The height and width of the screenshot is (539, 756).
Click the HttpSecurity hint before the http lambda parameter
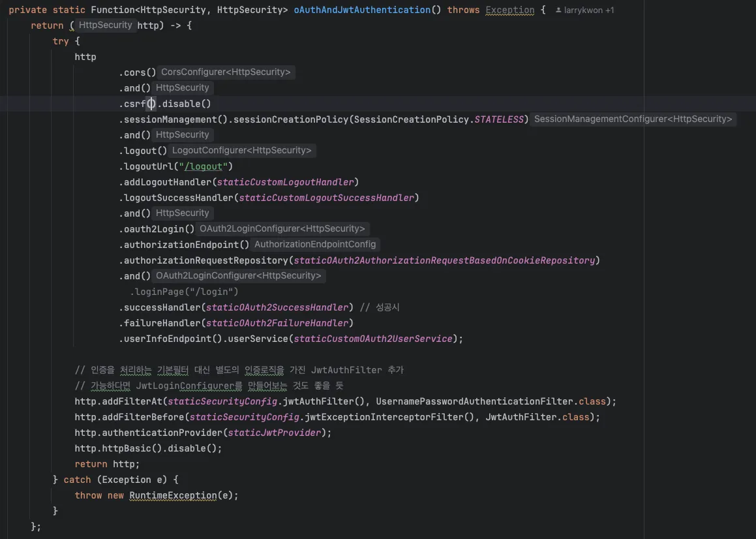[x=105, y=25]
